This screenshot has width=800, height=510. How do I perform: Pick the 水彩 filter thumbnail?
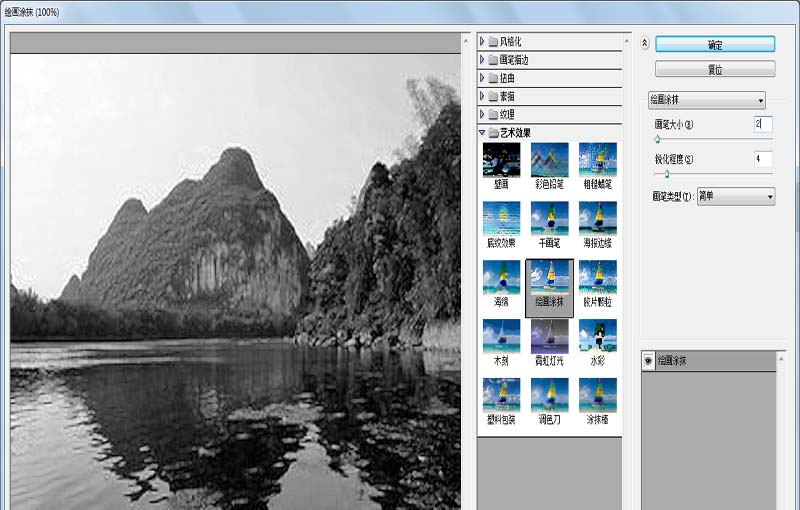[x=597, y=337]
